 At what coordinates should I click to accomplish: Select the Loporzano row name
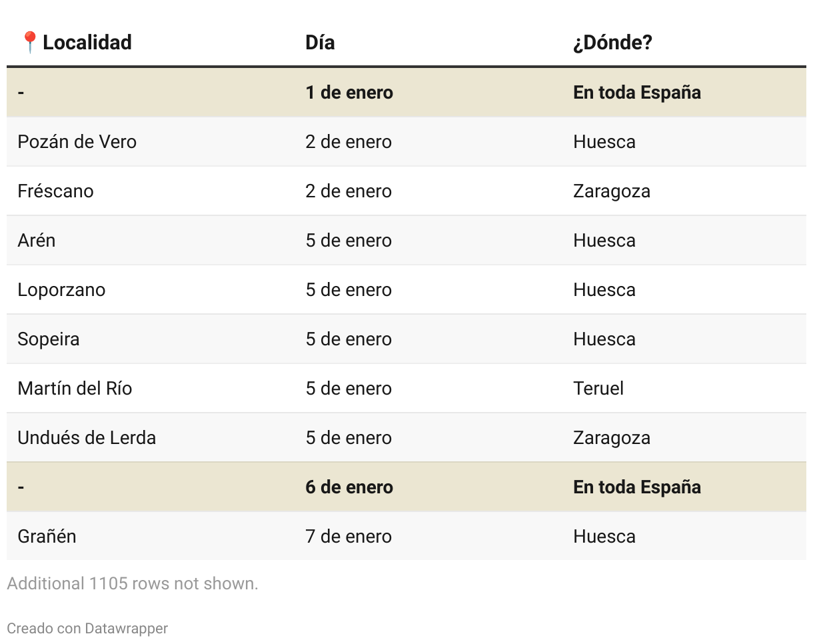coord(61,290)
